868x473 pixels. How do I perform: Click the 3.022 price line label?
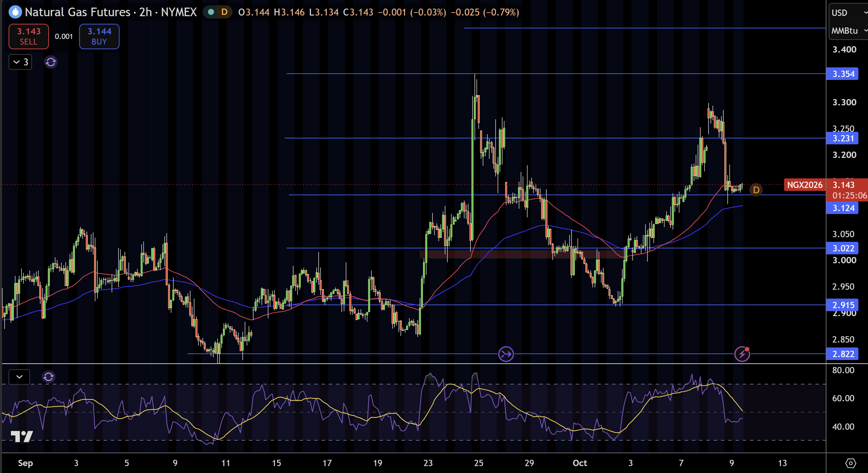point(842,248)
